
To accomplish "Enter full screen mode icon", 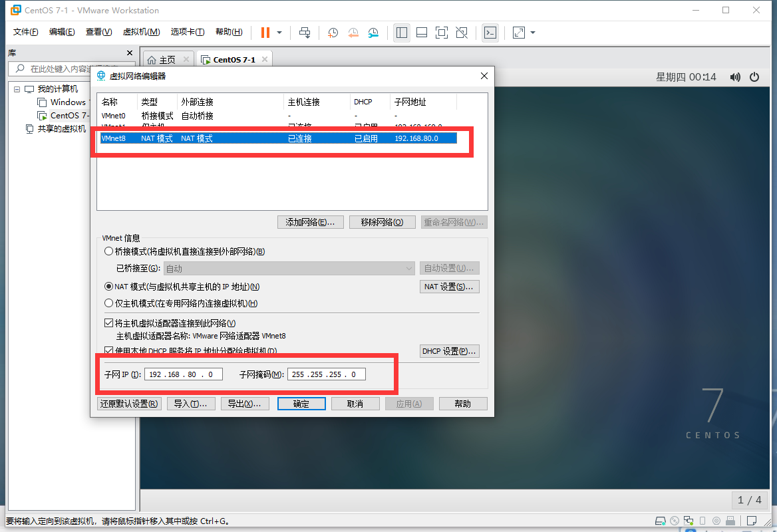I will point(442,33).
